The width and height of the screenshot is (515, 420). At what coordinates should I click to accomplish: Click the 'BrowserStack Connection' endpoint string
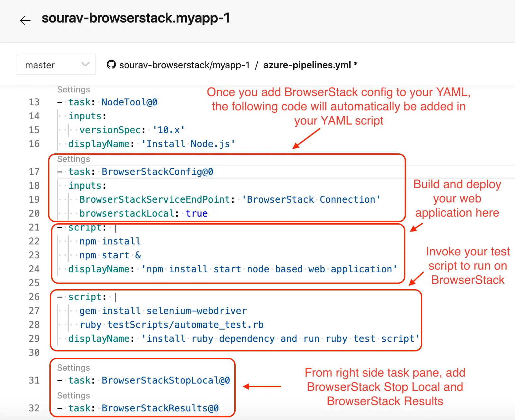coord(311,199)
